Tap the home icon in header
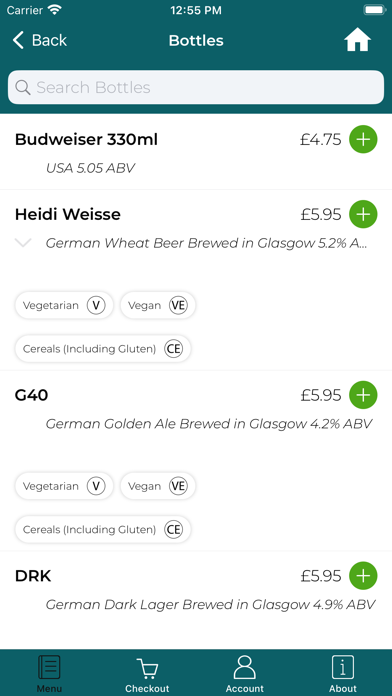Image resolution: width=392 pixels, height=696 pixels. (x=357, y=41)
